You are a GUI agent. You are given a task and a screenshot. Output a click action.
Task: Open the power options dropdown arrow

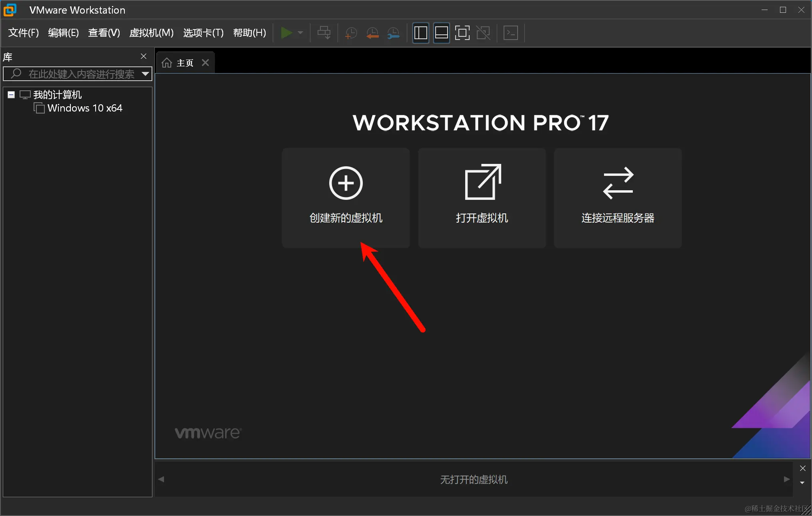point(300,33)
